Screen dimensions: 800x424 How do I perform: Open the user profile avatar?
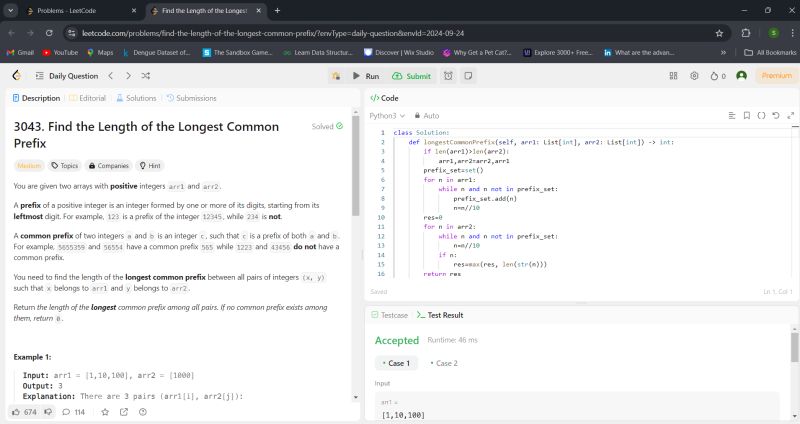click(741, 76)
